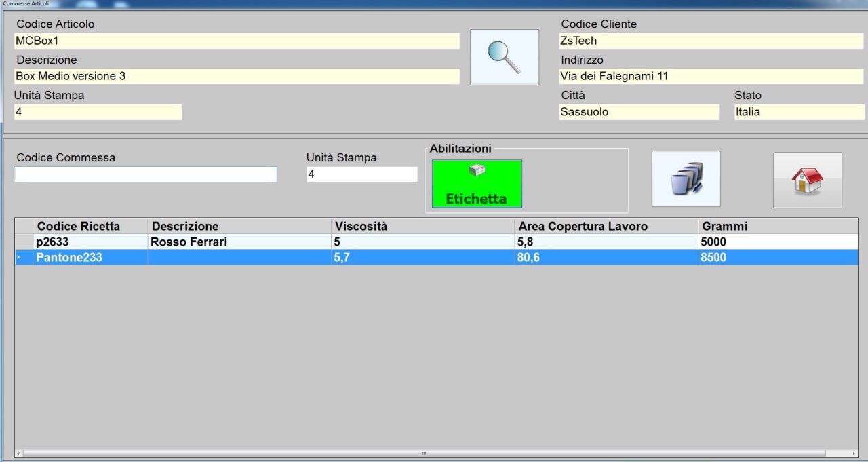Click the Unità Stampa field showing 4
The width and height of the screenshot is (868, 462).
pos(361,174)
